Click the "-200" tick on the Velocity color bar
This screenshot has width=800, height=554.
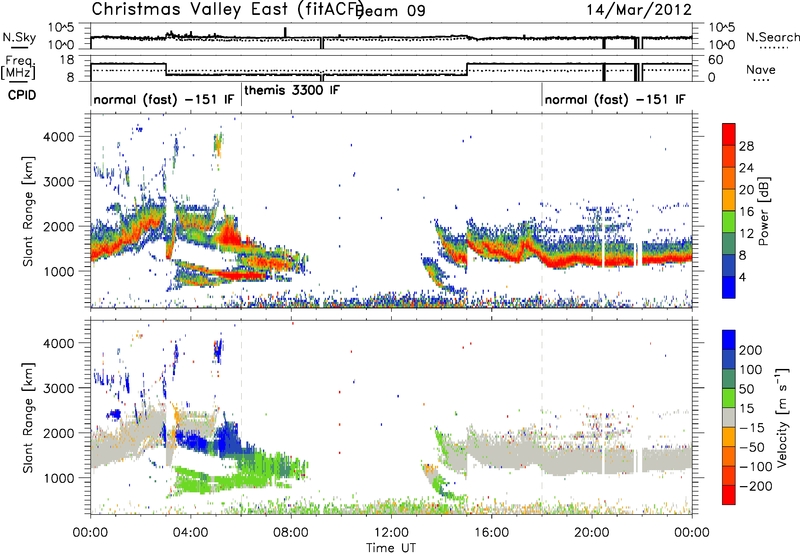coord(756,486)
